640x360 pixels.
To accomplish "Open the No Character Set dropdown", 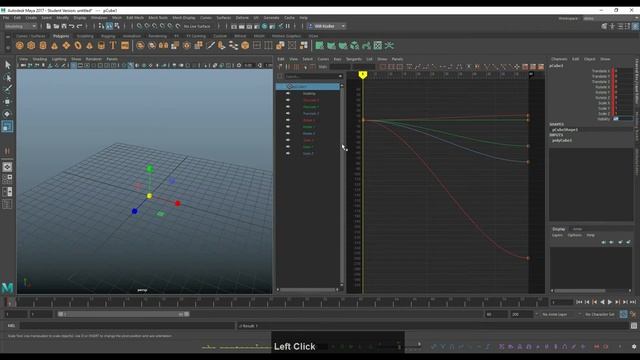I will coord(600,314).
